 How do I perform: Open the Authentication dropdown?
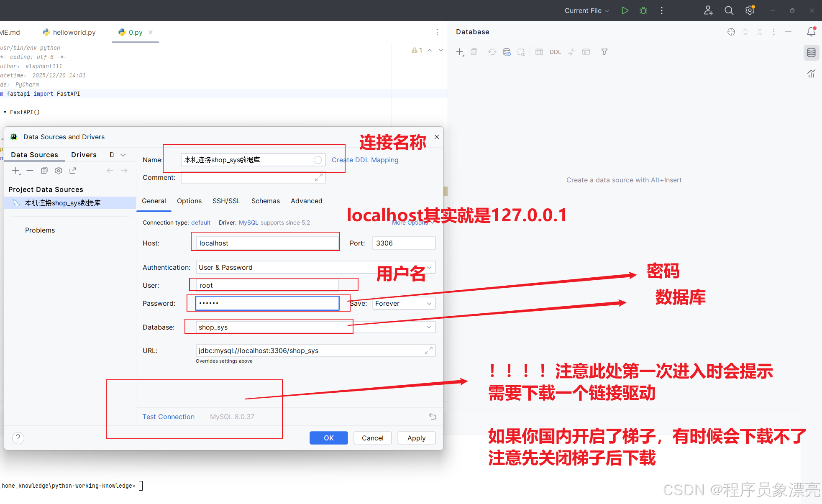tap(429, 267)
